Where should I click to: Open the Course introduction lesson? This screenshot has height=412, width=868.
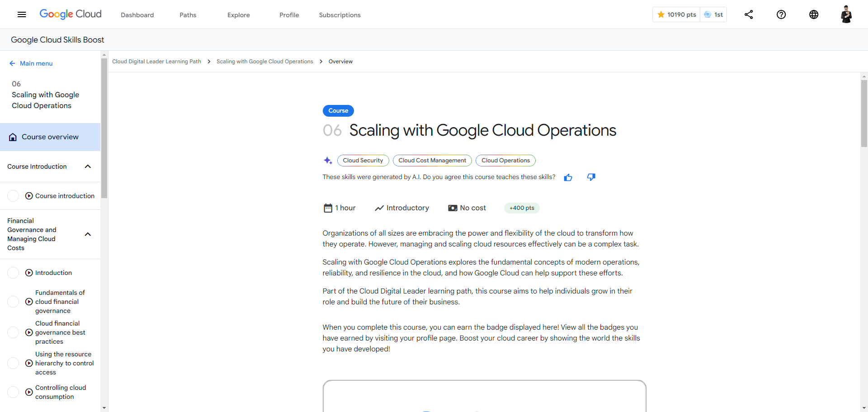pos(65,196)
